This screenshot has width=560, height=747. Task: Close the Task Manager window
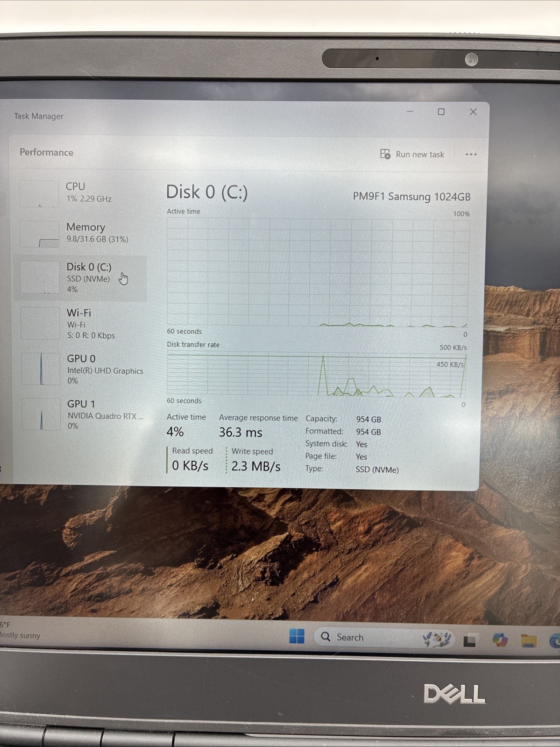[x=473, y=112]
